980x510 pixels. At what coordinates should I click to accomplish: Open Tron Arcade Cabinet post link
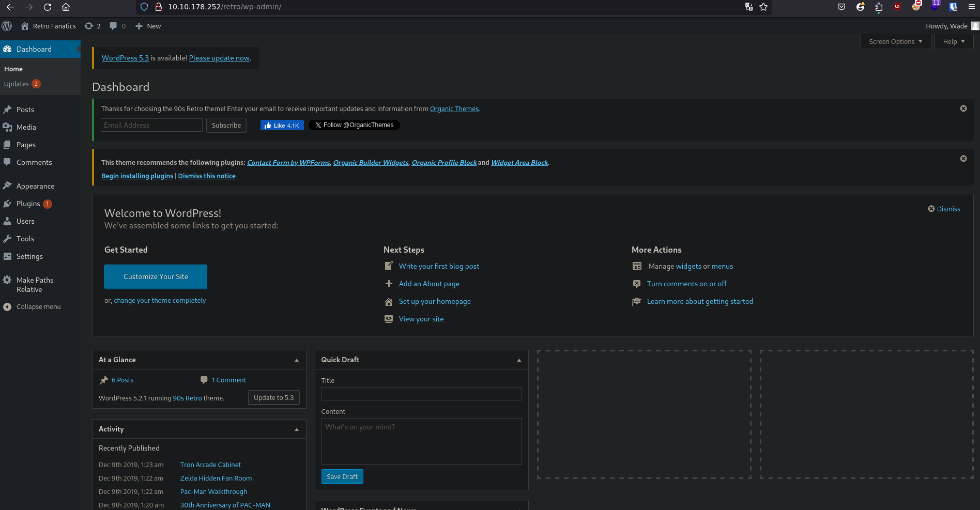click(x=210, y=465)
